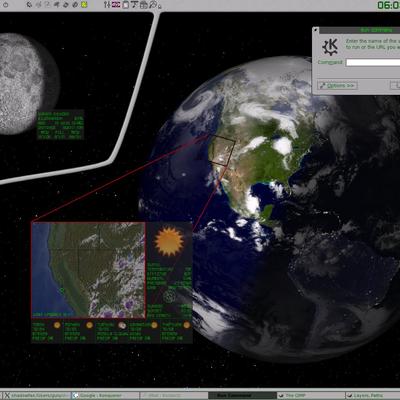Open the audio mixer sliders tray icon

tap(107, 5)
